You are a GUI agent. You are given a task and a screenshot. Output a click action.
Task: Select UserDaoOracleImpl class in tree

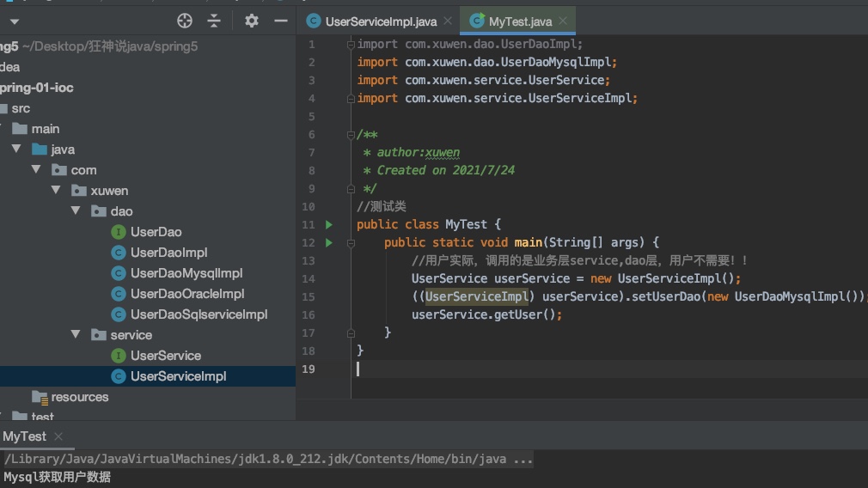tap(187, 294)
